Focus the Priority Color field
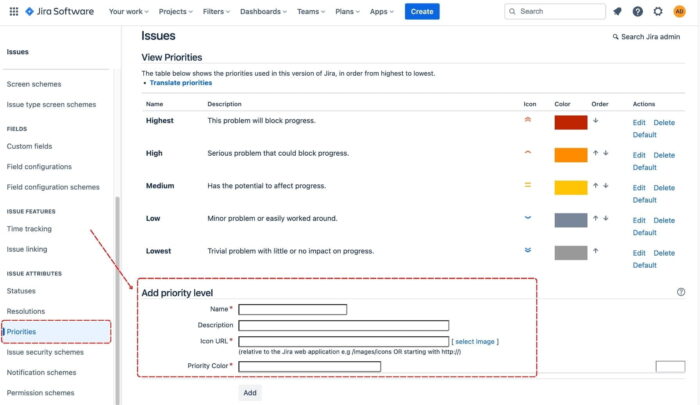 click(x=309, y=367)
